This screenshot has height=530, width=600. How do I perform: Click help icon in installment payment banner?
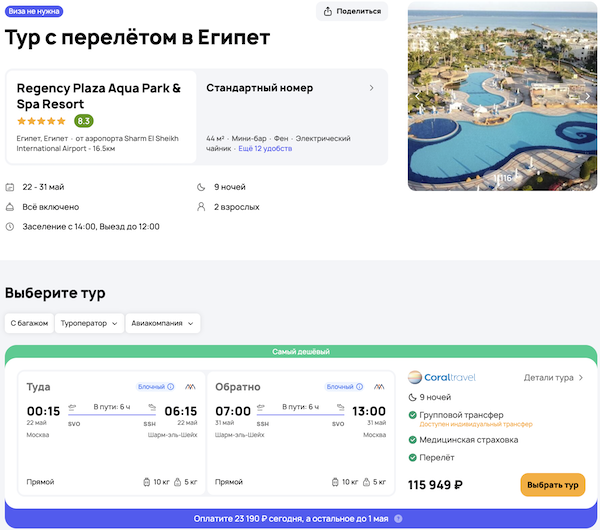[398, 519]
